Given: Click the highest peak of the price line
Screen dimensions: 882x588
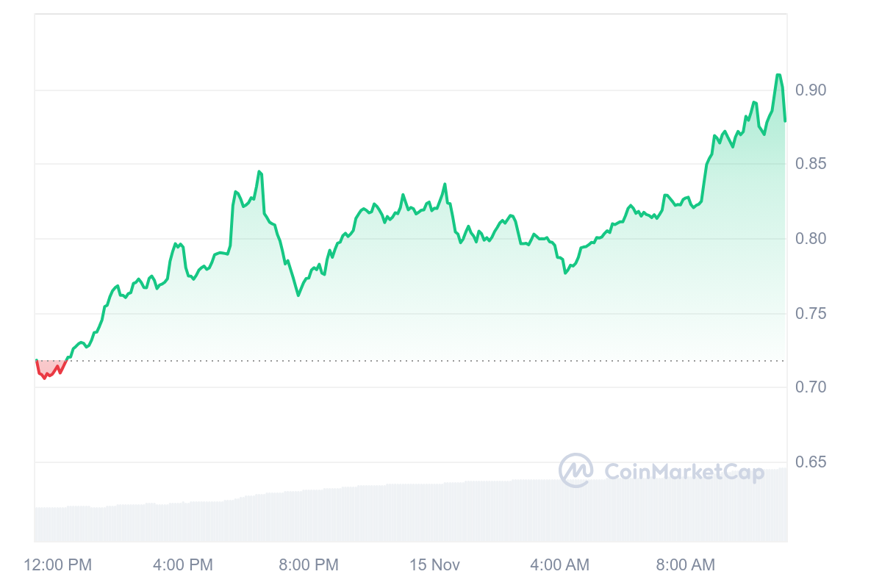Looking at the screenshot, I should 778,75.
